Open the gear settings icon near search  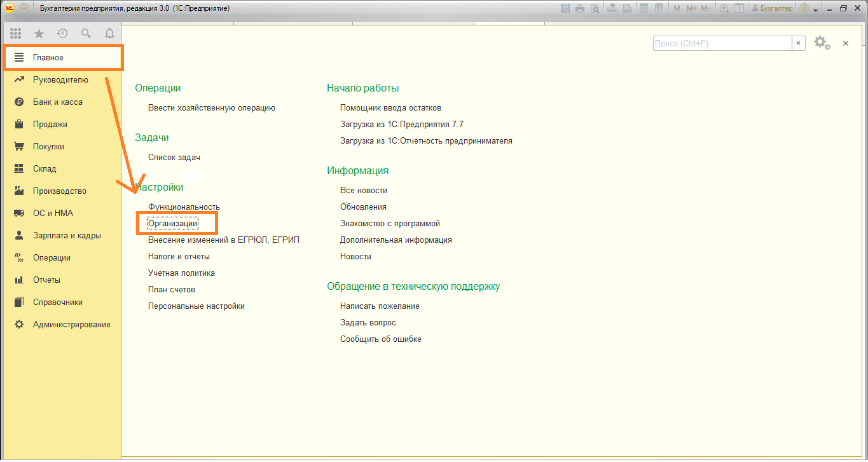(x=821, y=43)
